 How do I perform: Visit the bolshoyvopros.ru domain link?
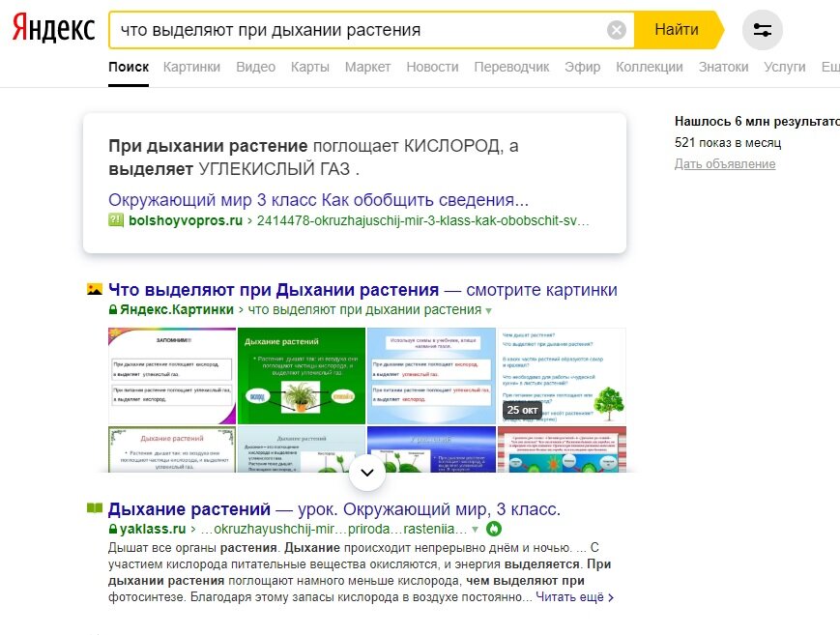[x=186, y=220]
